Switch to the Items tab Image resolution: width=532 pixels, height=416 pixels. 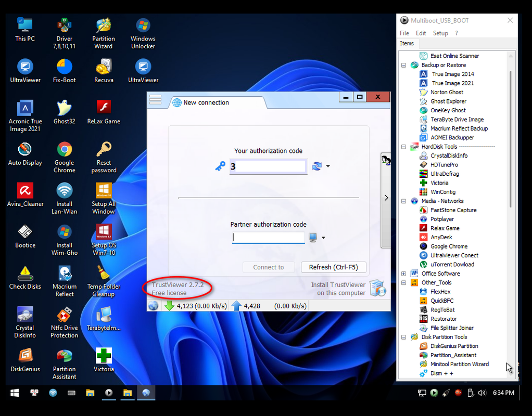point(407,43)
